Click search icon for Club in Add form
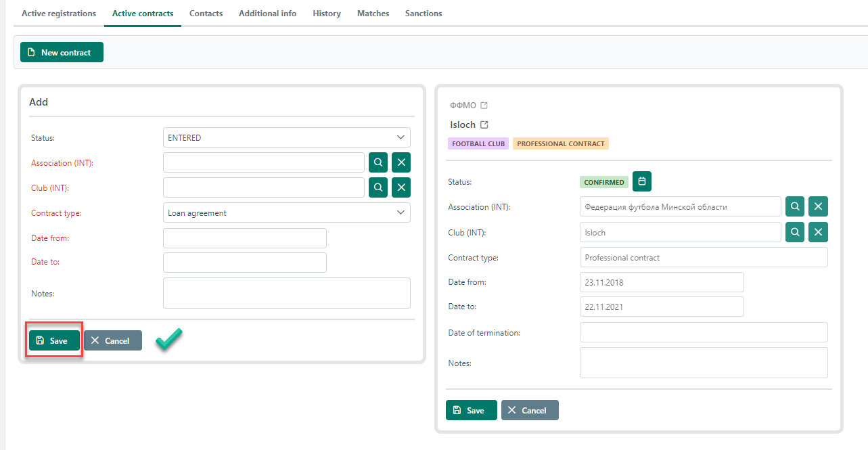 click(x=378, y=187)
